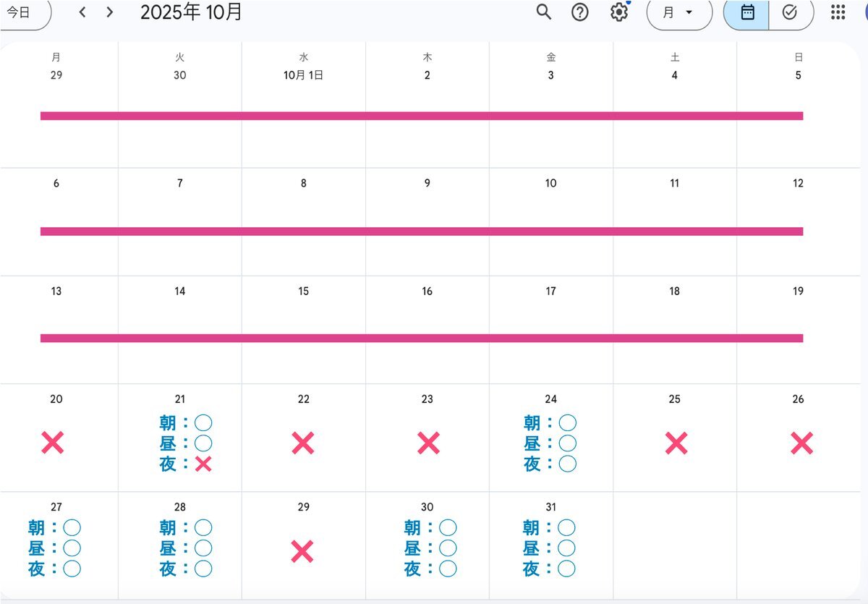Screen dimensions: 868x604
Task: Open the help question mark icon
Action: [x=580, y=12]
